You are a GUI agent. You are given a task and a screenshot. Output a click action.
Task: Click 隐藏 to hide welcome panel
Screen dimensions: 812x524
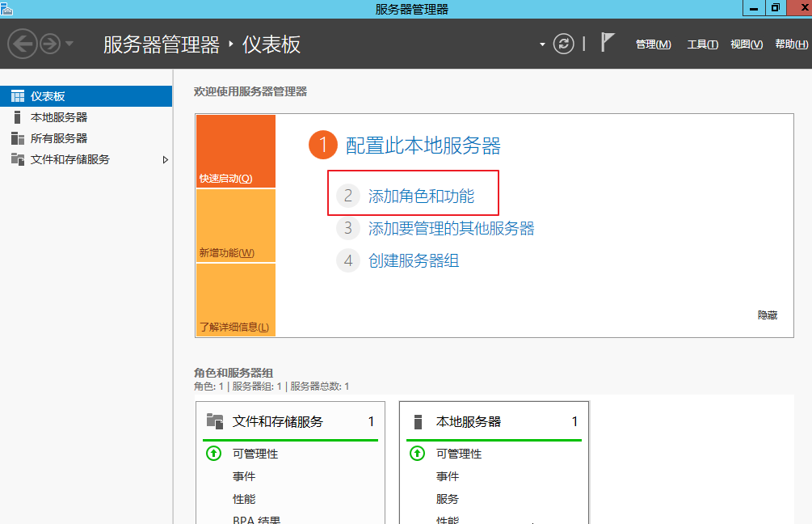pyautogui.click(x=768, y=315)
